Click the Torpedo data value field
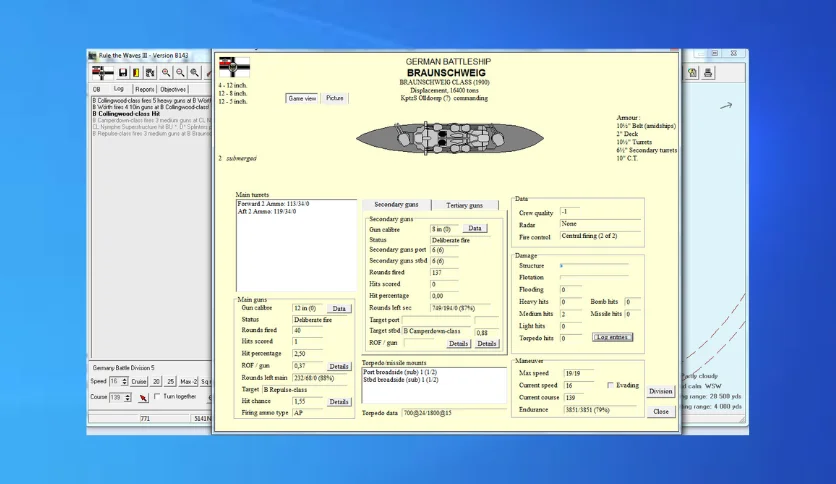 (454, 413)
